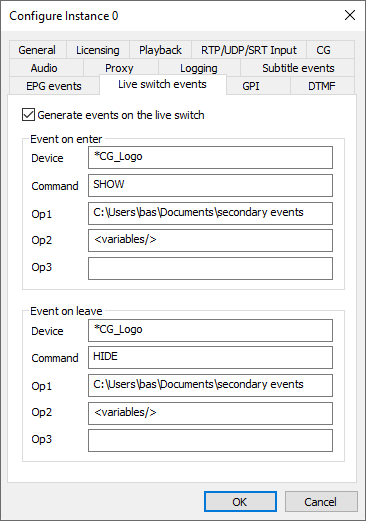
Task: Open the General tab
Action: click(38, 50)
